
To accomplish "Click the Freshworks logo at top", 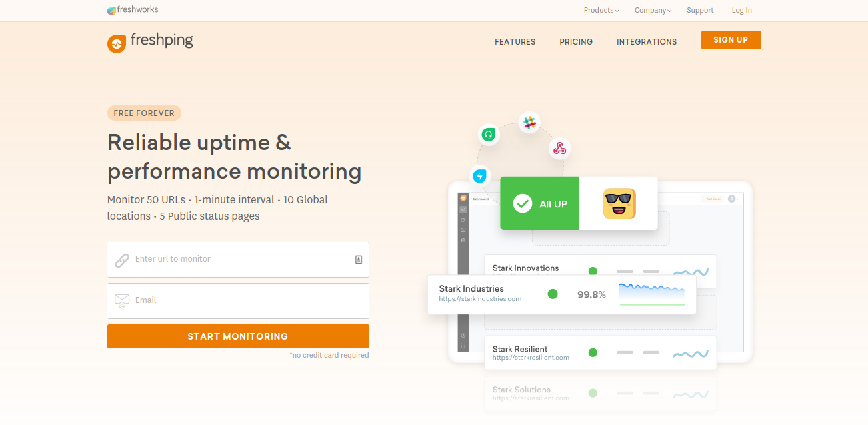I will tap(133, 10).
